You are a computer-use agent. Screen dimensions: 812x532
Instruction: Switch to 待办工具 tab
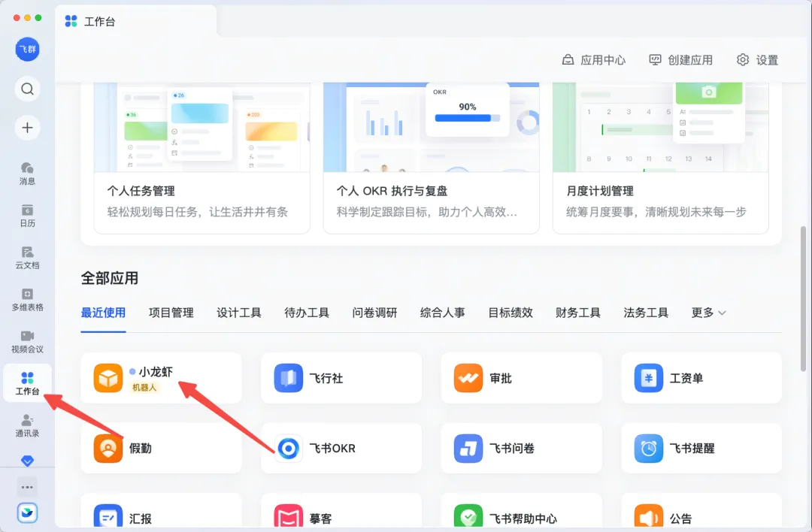pos(307,313)
